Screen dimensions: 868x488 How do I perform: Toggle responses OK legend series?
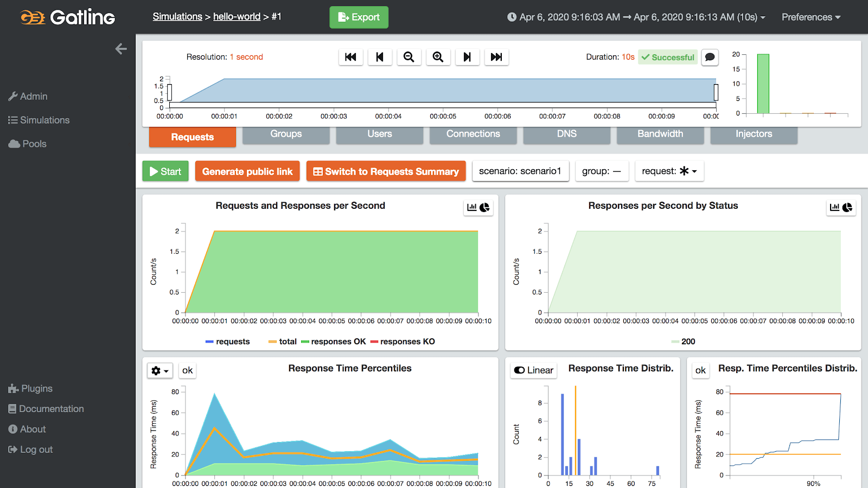[334, 342]
